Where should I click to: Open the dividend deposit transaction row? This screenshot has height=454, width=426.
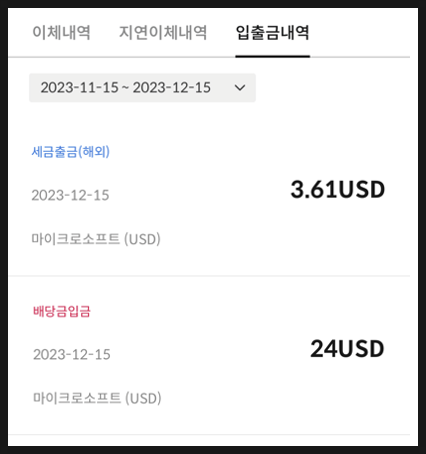(209, 355)
